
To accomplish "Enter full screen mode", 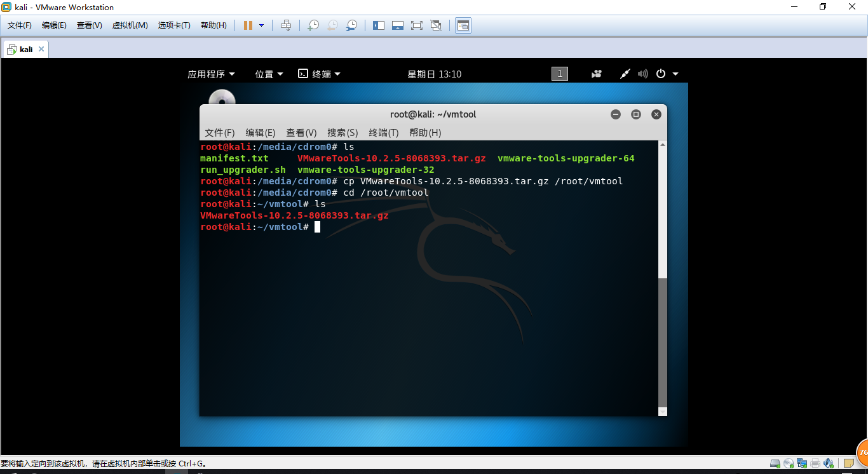I will (417, 25).
